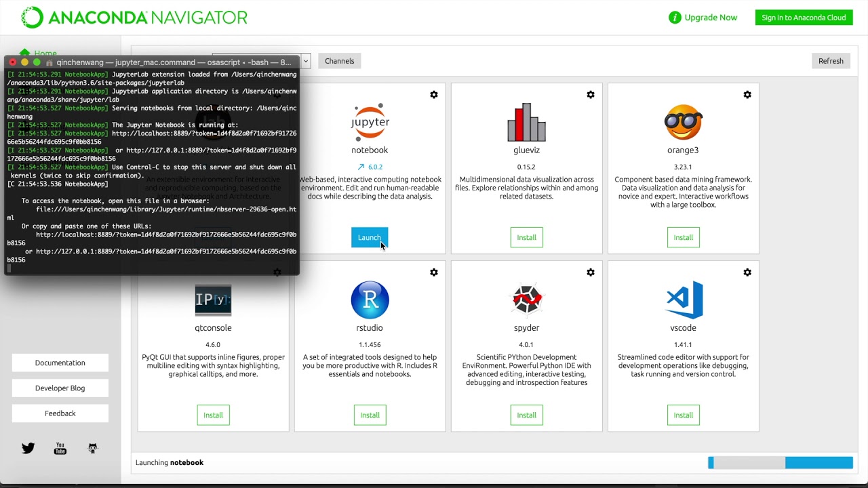This screenshot has width=868, height=488.
Task: Click the VS Code logo
Action: (x=684, y=300)
